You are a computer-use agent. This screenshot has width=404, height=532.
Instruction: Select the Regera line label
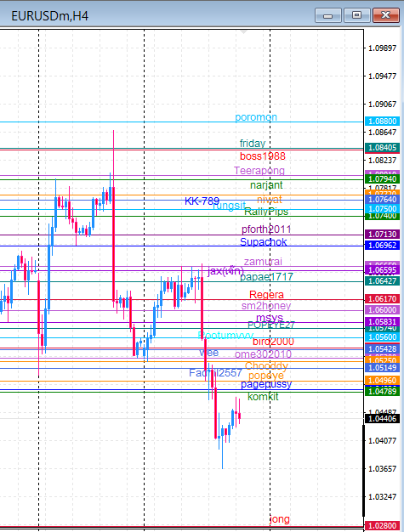(266, 295)
